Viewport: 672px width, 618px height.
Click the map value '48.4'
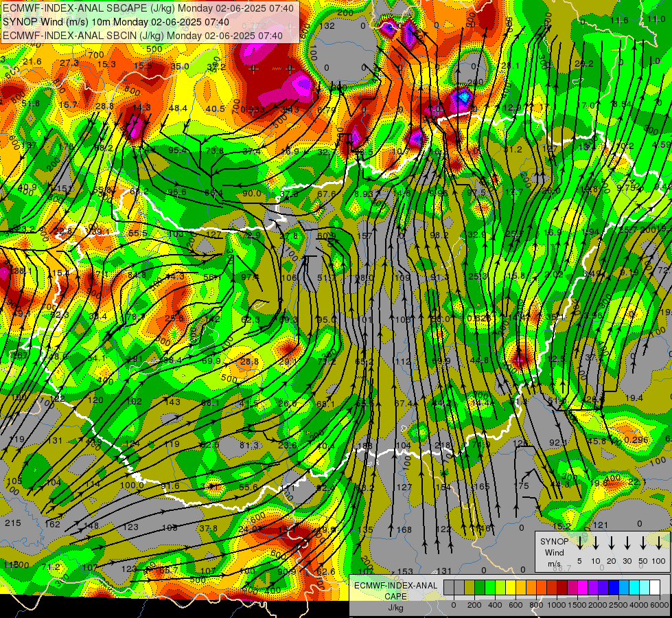(x=178, y=108)
